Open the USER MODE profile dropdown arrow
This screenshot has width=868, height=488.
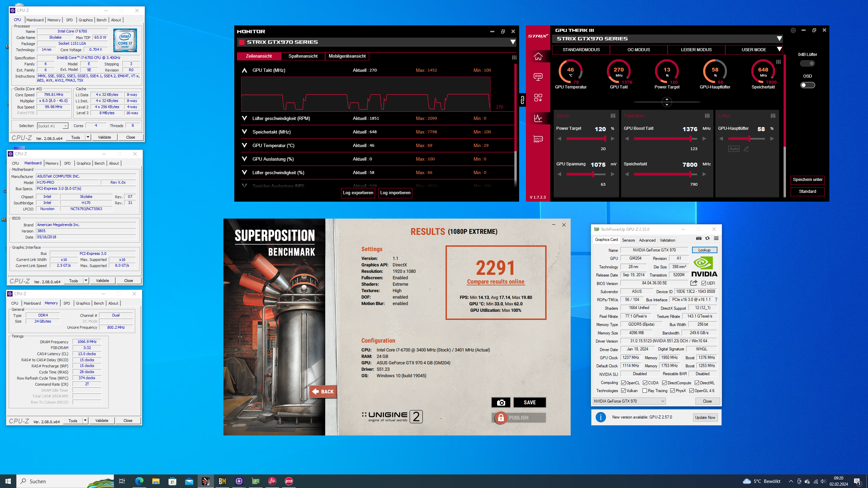(x=779, y=49)
